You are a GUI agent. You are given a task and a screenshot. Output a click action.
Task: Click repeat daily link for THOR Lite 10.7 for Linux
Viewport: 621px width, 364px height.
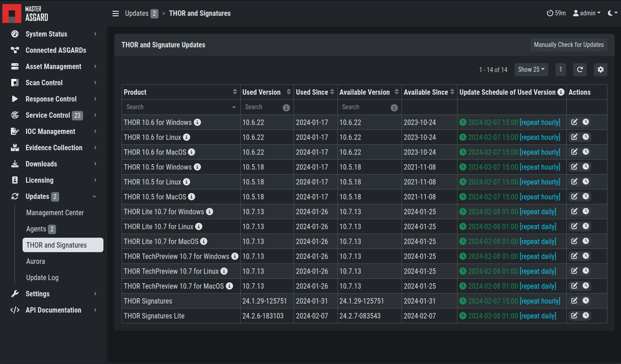tap(538, 226)
